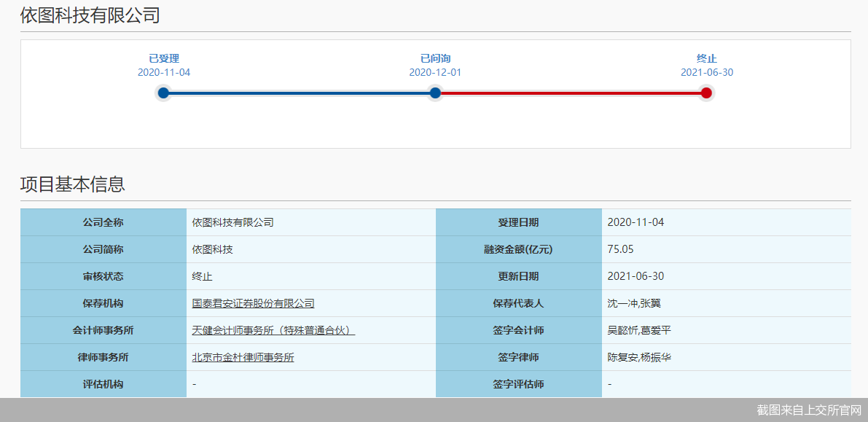Click the 保荐机构 header cell
This screenshot has height=422, width=868.
[x=103, y=303]
